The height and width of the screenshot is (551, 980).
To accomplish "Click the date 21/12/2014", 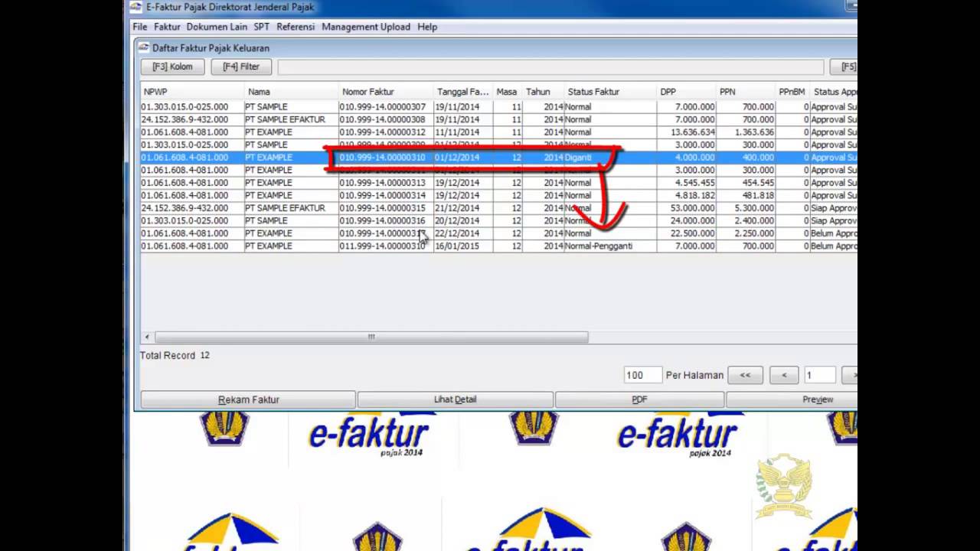I will pyautogui.click(x=457, y=208).
